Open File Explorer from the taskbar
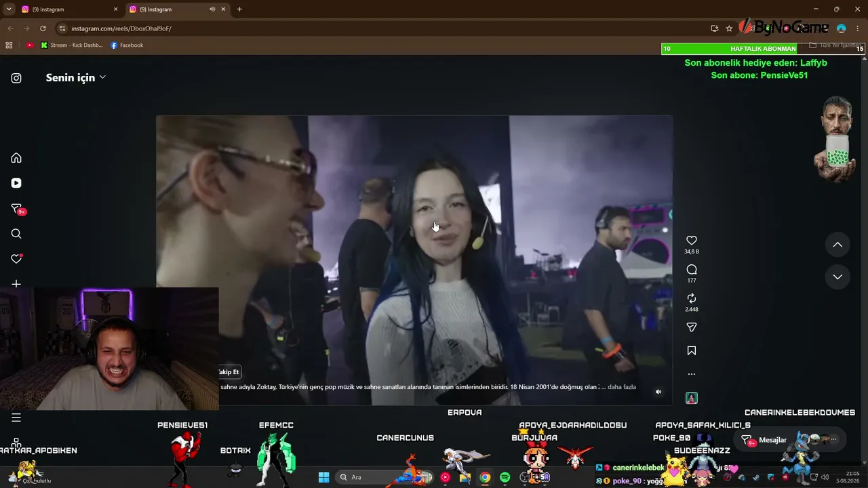This screenshot has height=488, width=868. (x=465, y=477)
